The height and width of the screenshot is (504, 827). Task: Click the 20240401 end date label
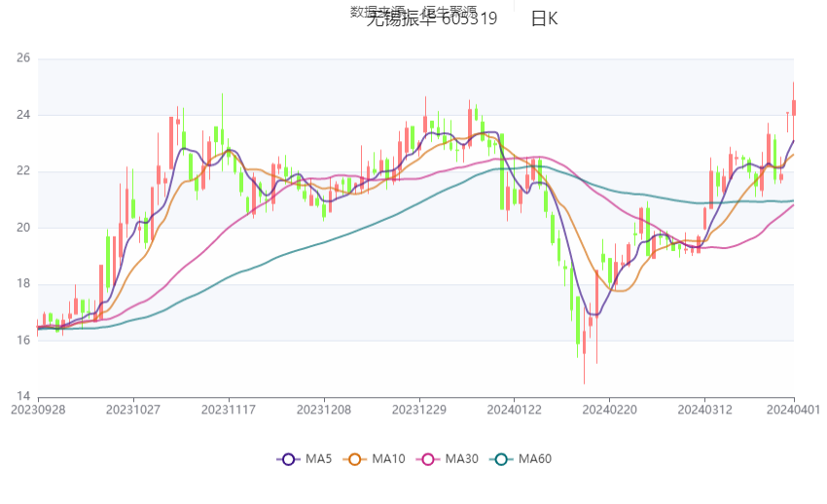794,411
